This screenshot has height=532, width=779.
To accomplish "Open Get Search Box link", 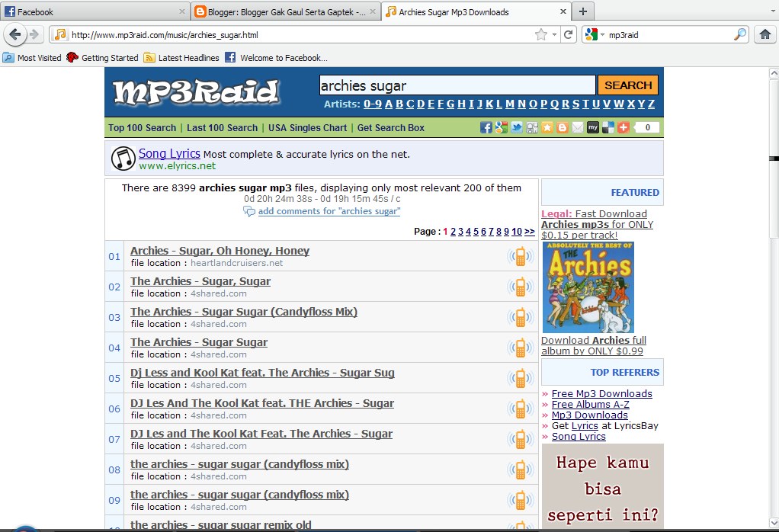I will [391, 127].
